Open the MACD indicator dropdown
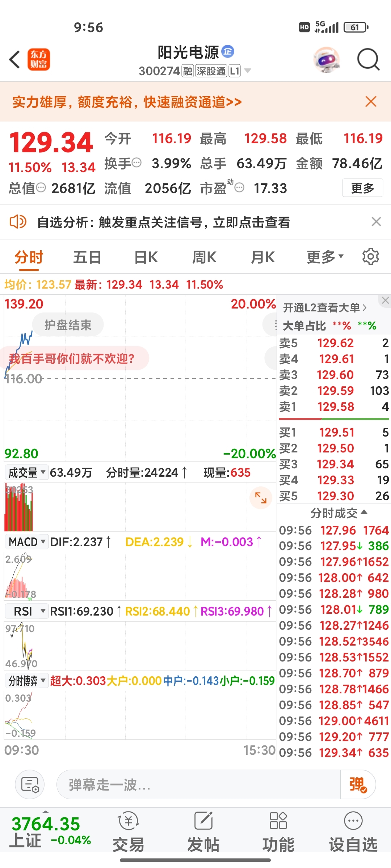 pyautogui.click(x=26, y=542)
